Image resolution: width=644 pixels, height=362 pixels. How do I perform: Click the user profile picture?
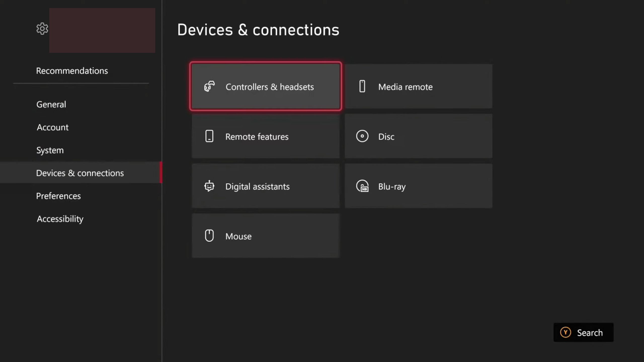click(102, 30)
